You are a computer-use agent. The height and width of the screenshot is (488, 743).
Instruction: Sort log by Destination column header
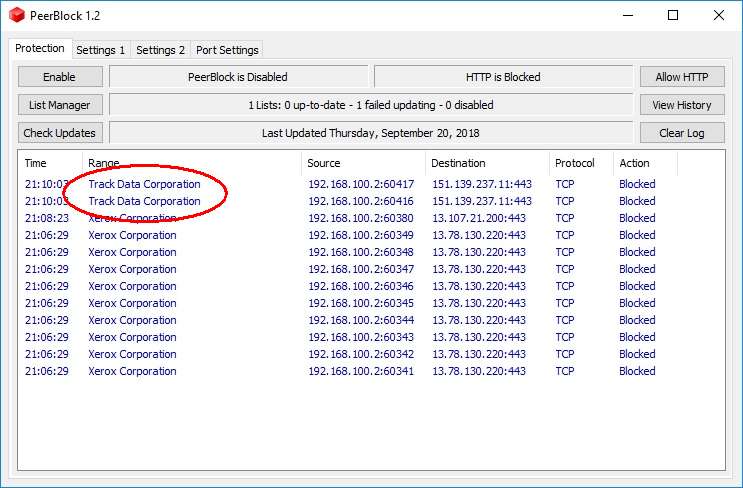tap(487, 163)
